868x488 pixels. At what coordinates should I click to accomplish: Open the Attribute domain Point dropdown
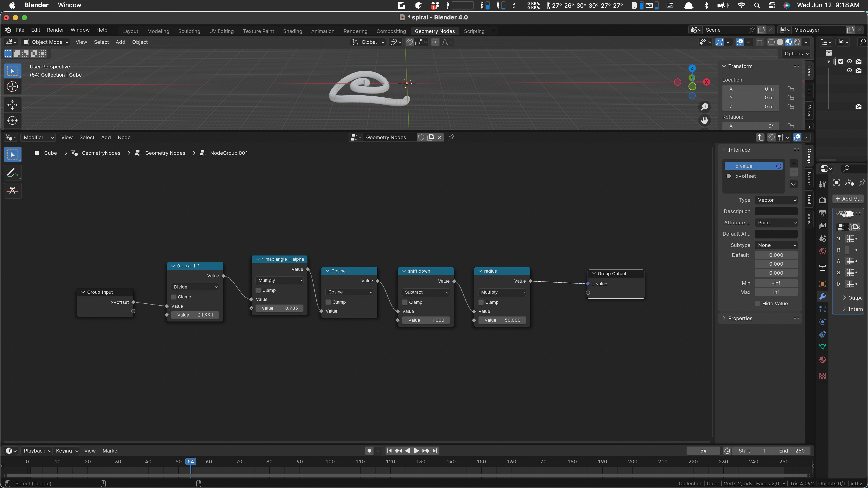click(x=776, y=223)
